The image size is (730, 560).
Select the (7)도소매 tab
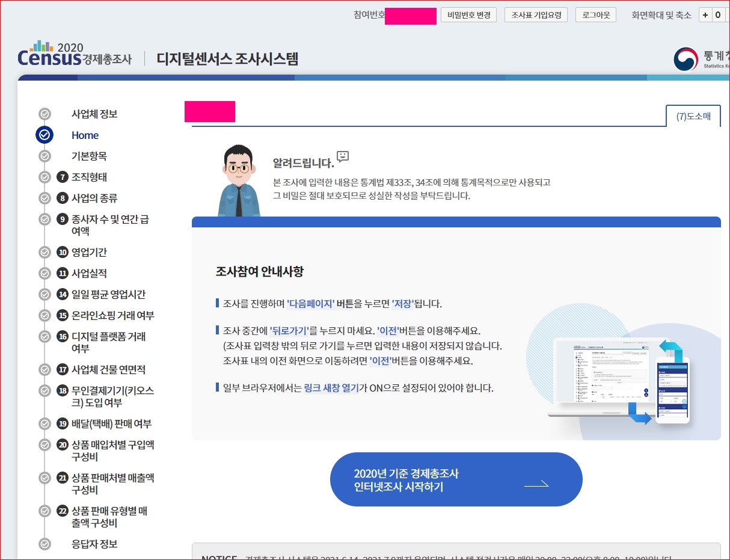pos(693,117)
